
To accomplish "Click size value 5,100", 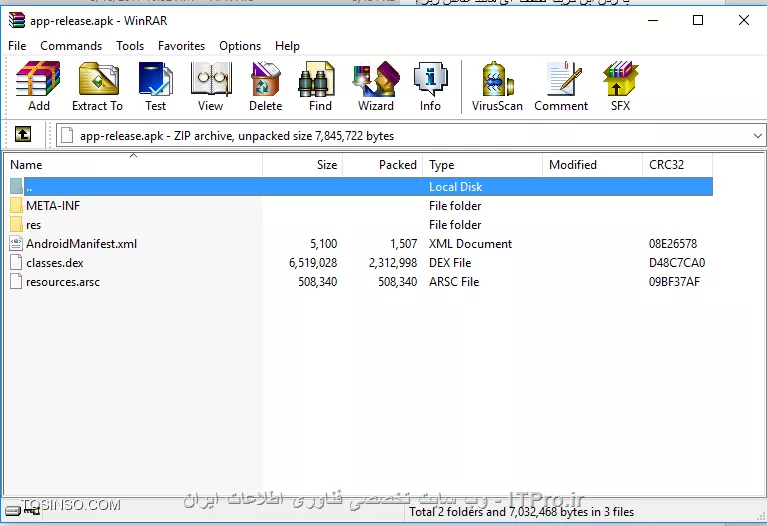I will click(323, 244).
